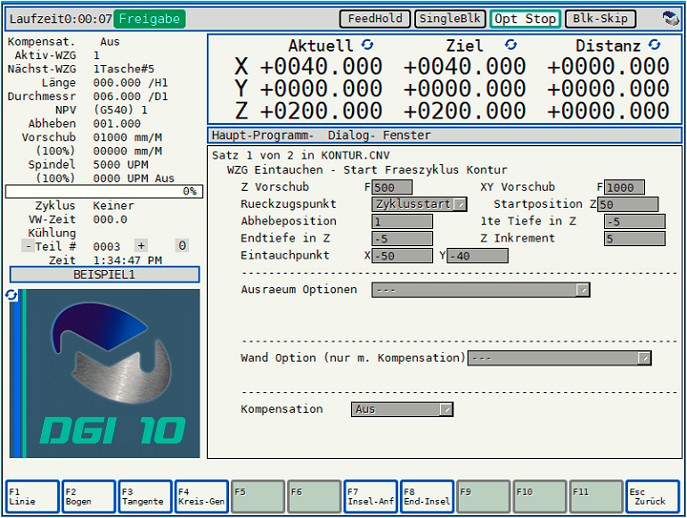Click XY Vorschub F input field
The height and width of the screenshot is (518, 687).
coord(624,188)
